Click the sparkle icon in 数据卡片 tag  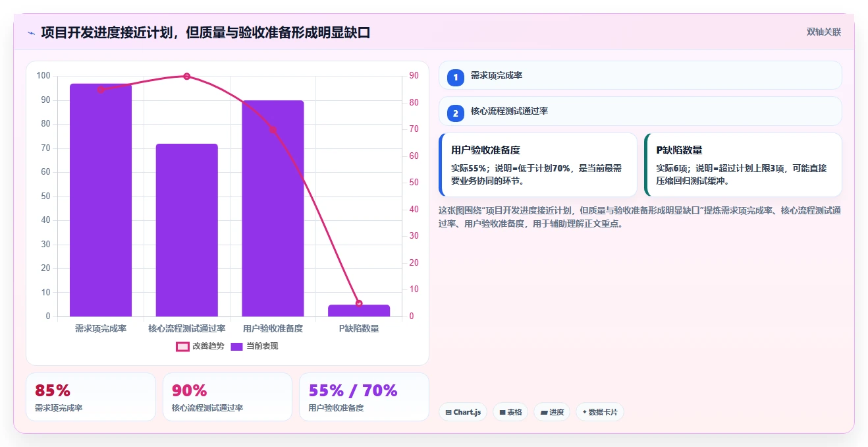585,412
